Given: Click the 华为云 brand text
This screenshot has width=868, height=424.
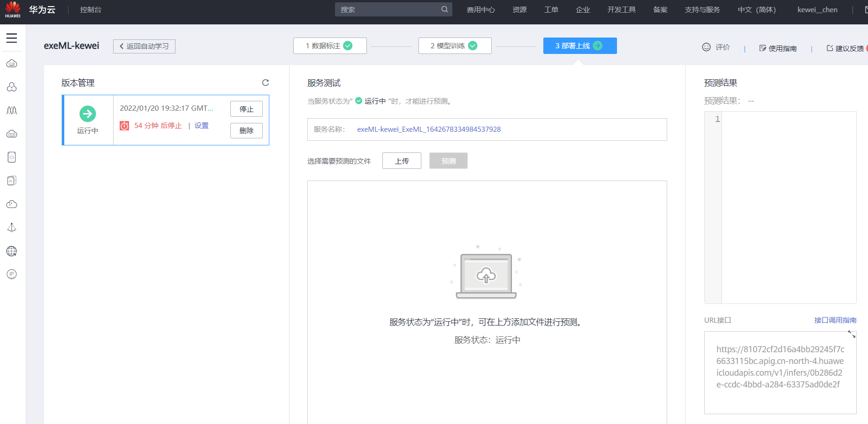Looking at the screenshot, I should pos(42,9).
